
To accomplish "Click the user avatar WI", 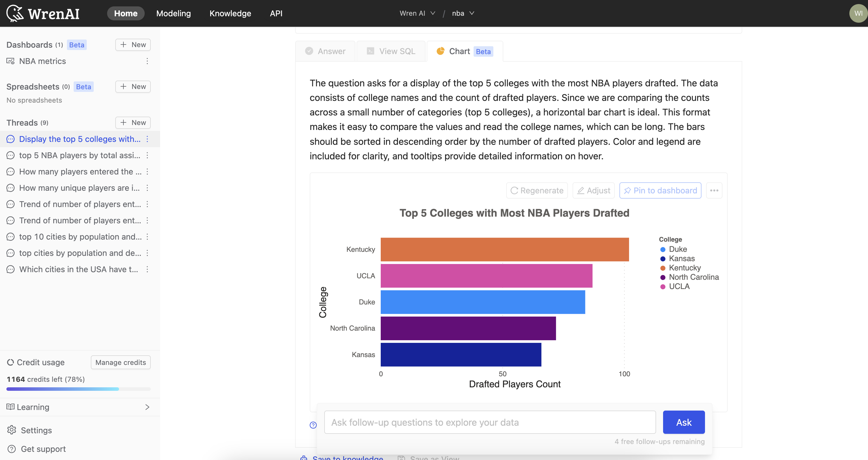I will pos(858,13).
